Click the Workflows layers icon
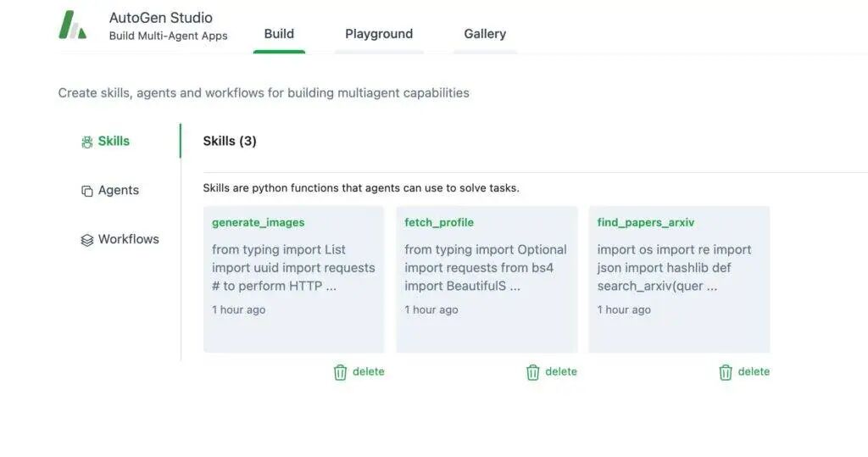The width and height of the screenshot is (868, 457). coord(86,240)
